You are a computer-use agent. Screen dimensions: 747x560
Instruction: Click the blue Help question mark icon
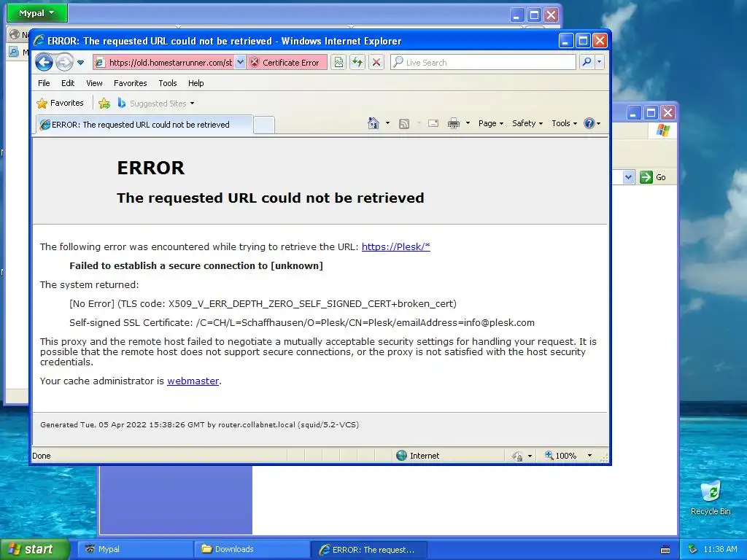click(x=589, y=123)
